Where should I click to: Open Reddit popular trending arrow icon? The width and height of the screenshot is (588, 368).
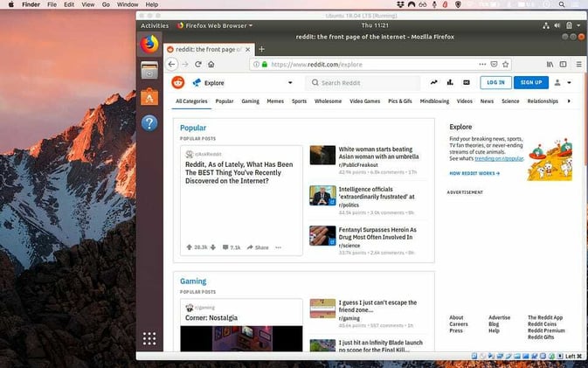click(x=434, y=82)
